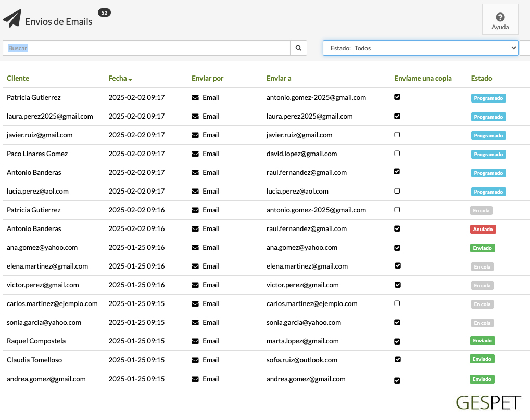Sort by the Fecha column header
The height and width of the screenshot is (420, 530).
click(120, 79)
